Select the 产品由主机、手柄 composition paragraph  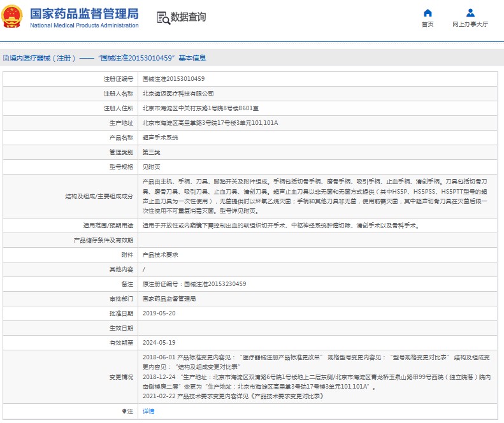[315, 196]
